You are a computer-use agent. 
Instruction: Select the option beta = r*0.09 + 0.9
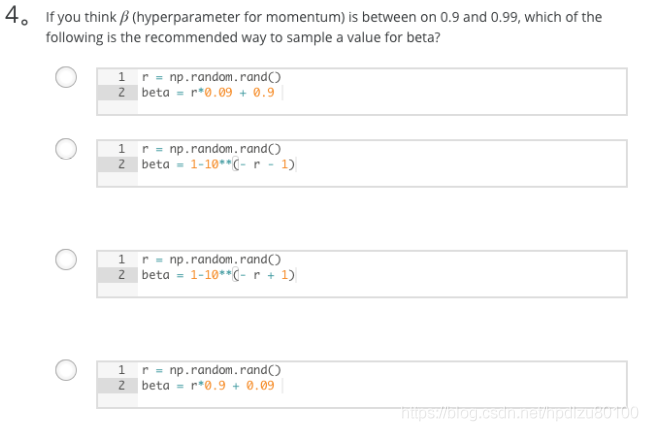click(x=66, y=77)
